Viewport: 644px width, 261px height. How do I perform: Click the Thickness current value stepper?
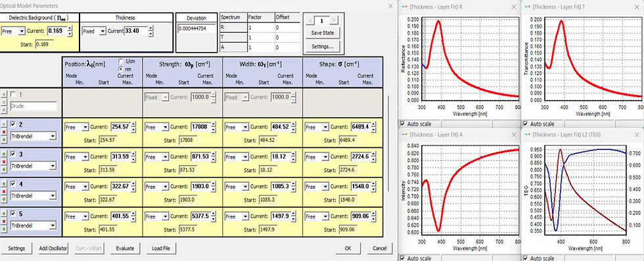coord(150,31)
